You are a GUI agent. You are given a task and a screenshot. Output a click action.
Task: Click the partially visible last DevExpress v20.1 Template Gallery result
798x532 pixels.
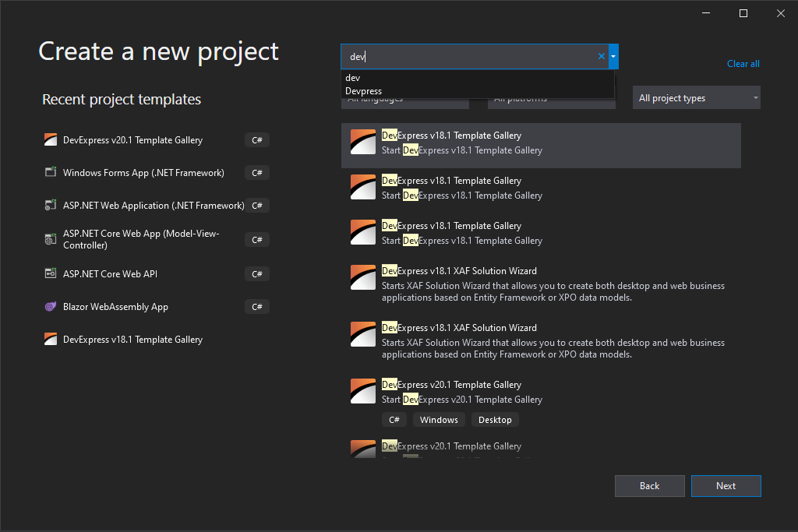coord(541,448)
